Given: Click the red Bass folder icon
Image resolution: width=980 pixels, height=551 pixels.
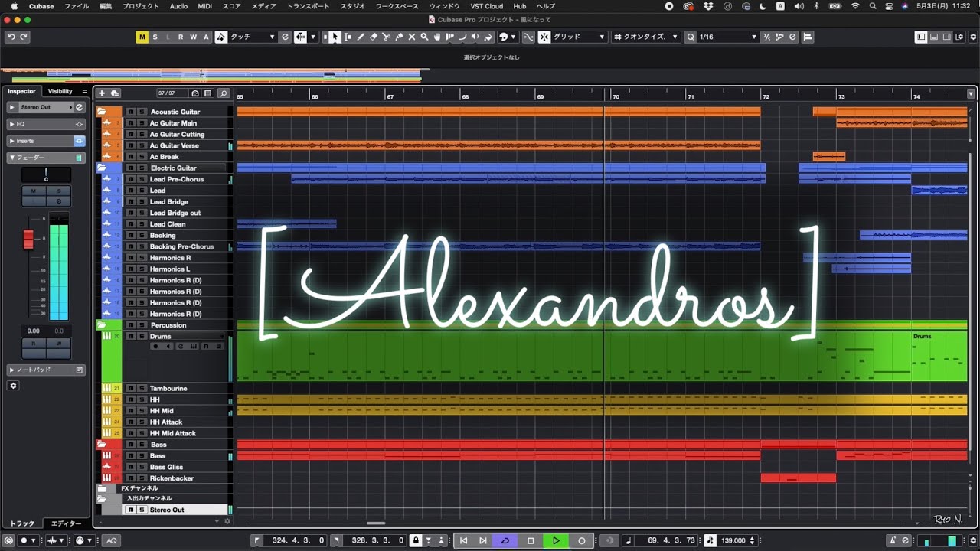Looking at the screenshot, I should click(x=102, y=445).
